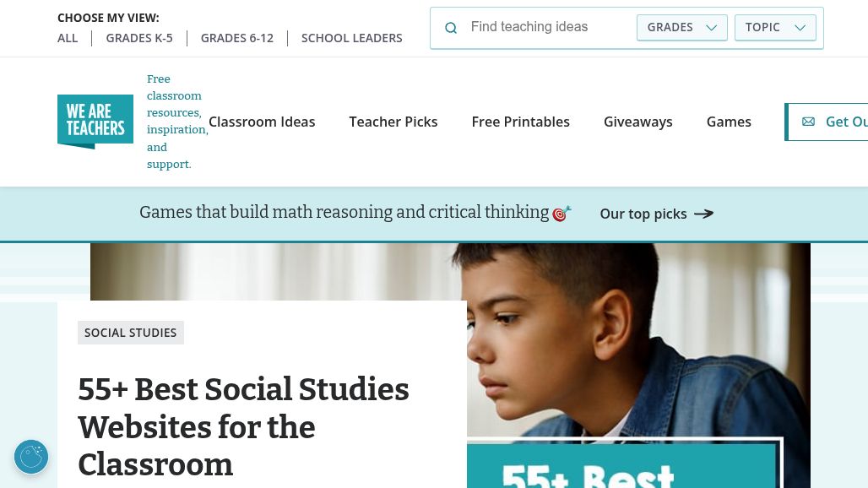868x488 pixels.
Task: Click into the Find teaching ideas field
Action: [547, 27]
